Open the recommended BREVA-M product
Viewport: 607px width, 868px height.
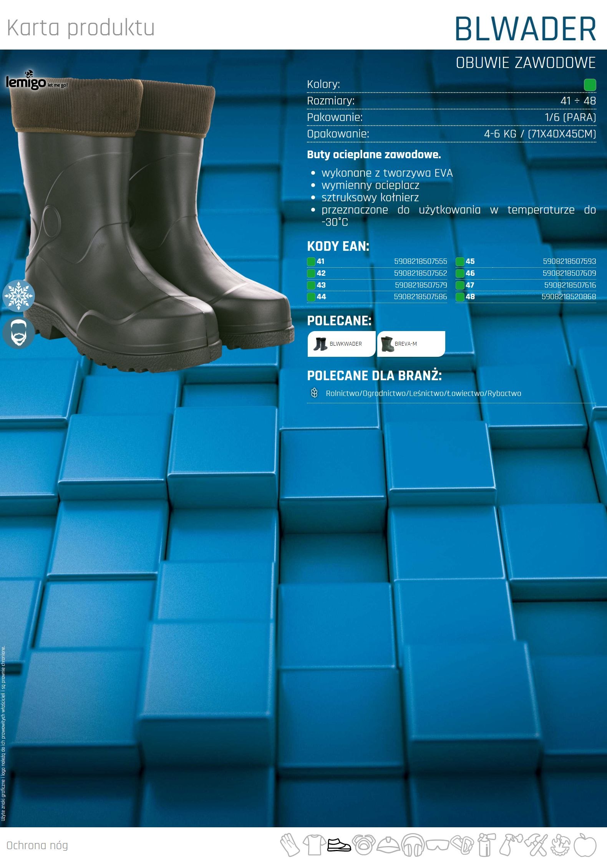click(411, 344)
